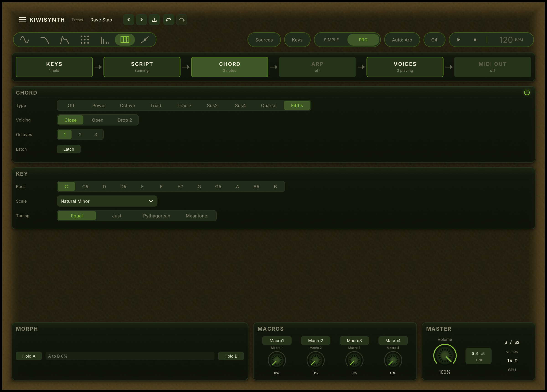Select Pythagorean tuning

pyautogui.click(x=157, y=216)
